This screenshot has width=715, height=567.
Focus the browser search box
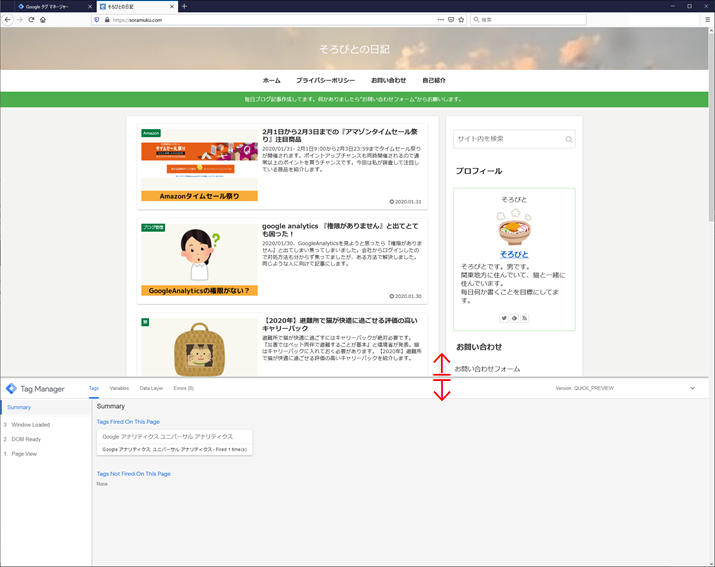[x=528, y=20]
